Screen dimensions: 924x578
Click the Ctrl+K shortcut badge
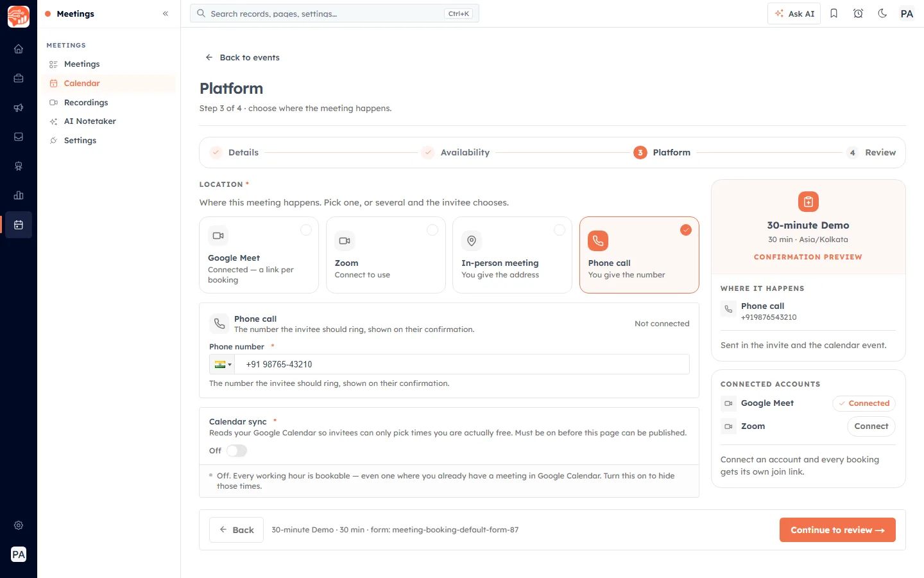pyautogui.click(x=459, y=13)
